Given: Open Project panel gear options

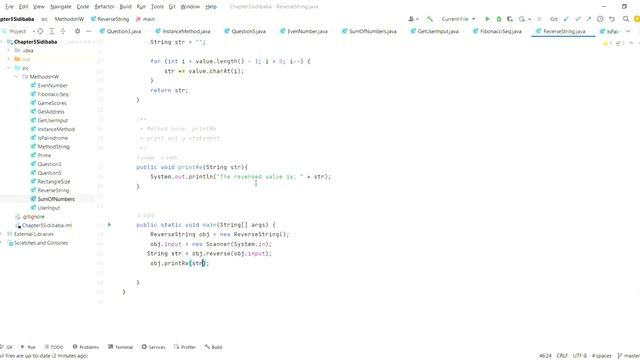Looking at the screenshot, I should click(77, 31).
